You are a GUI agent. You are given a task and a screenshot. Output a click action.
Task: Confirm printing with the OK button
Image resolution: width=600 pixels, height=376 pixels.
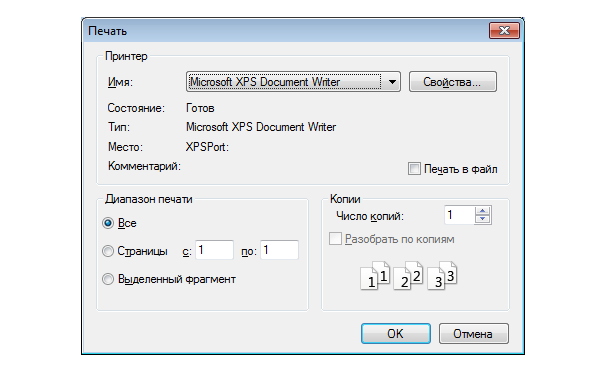tap(396, 334)
